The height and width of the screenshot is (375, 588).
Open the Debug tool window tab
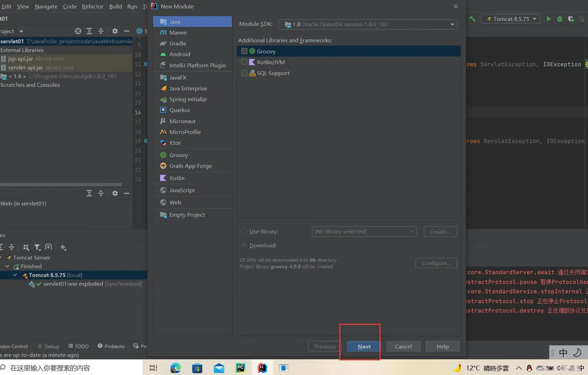[x=48, y=346]
